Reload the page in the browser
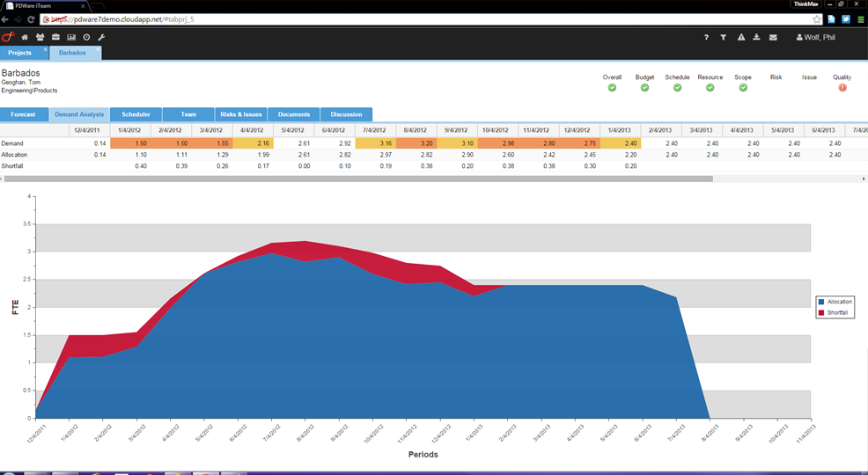The width and height of the screenshot is (868, 475). point(31,19)
